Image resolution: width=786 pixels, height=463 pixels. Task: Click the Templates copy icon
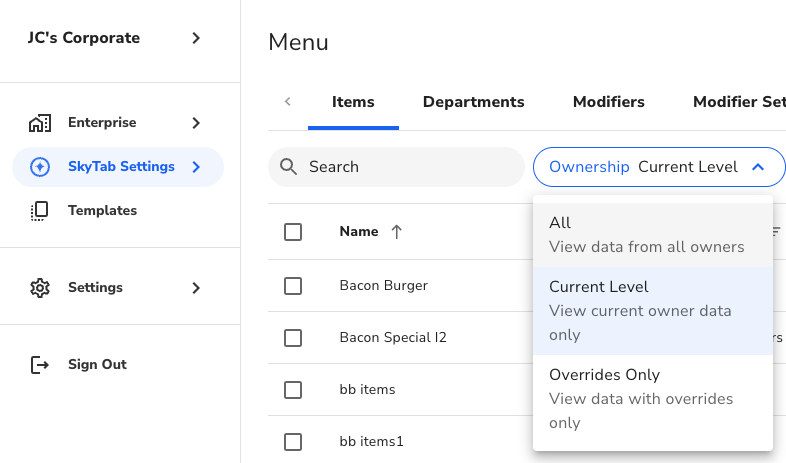[x=40, y=211]
